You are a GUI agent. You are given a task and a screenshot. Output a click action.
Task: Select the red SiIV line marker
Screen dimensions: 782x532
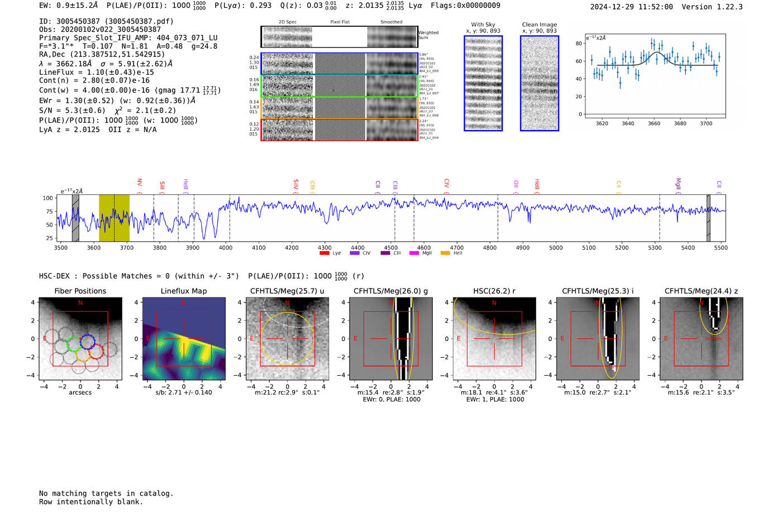(295, 185)
